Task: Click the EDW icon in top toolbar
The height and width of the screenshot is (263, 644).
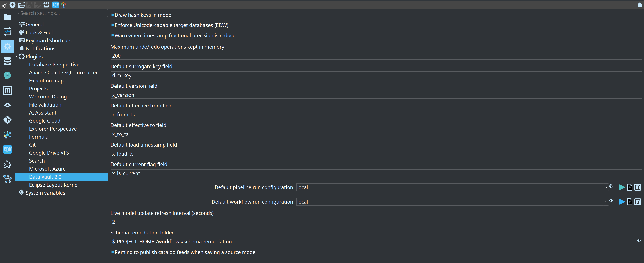Action: [56, 5]
